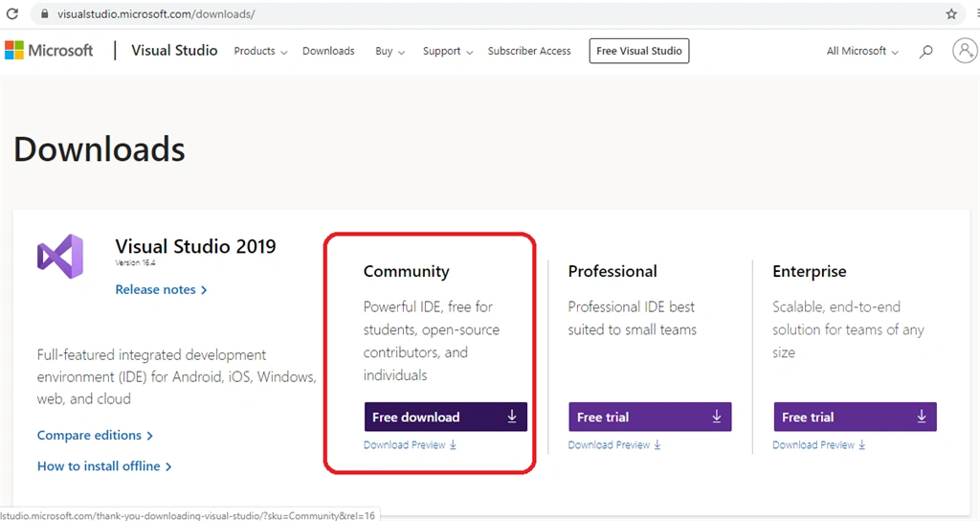Expand the Products dropdown menu
This screenshot has width=980, height=521.
coord(260,52)
